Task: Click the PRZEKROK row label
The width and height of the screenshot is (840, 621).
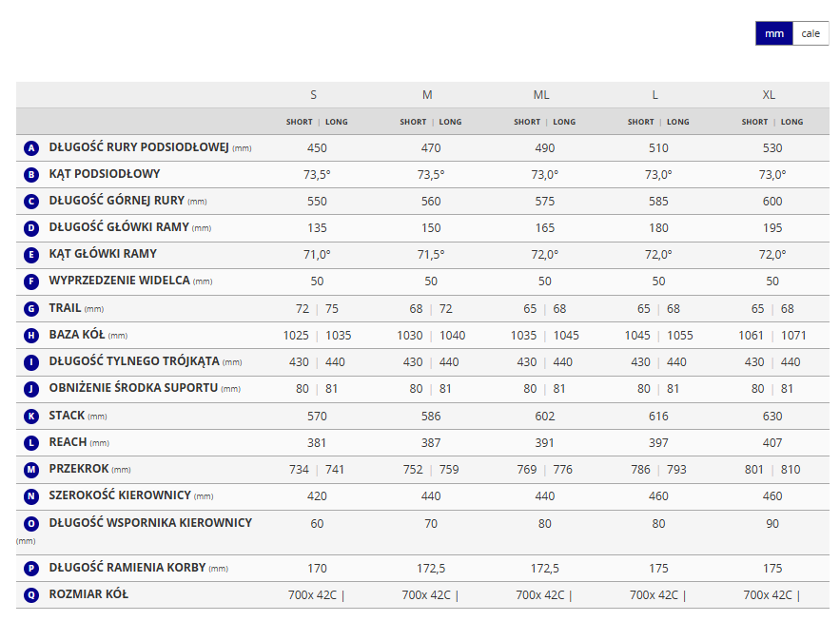Action: (x=79, y=469)
